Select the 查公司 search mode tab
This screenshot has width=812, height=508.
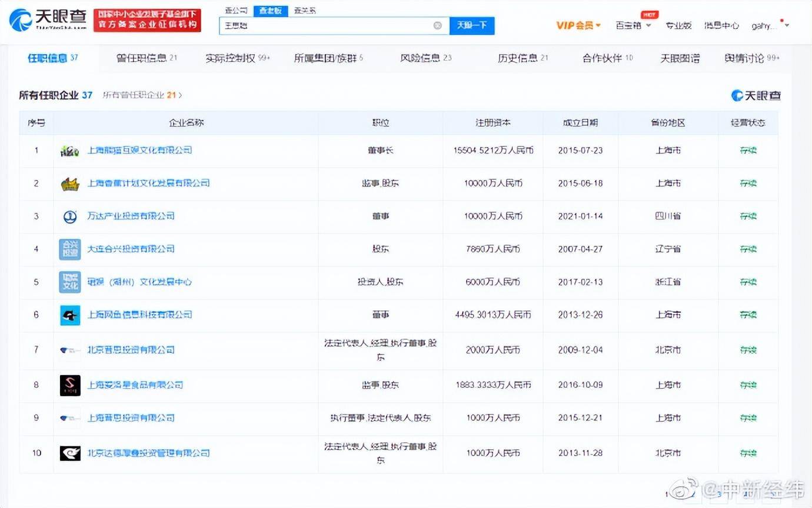[x=237, y=11]
